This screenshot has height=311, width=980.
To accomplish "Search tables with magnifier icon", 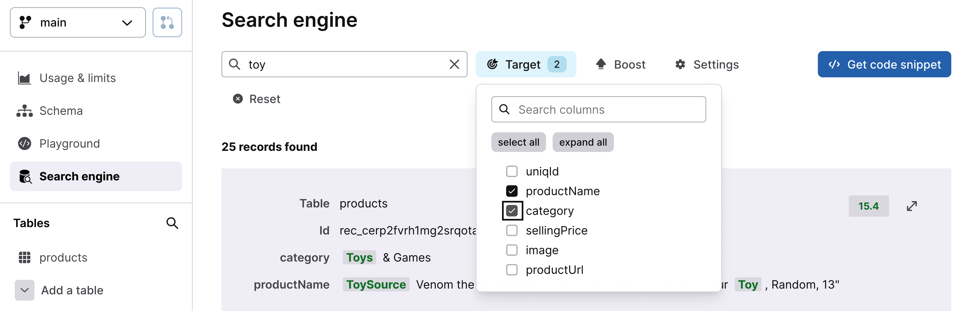I will coord(172,223).
